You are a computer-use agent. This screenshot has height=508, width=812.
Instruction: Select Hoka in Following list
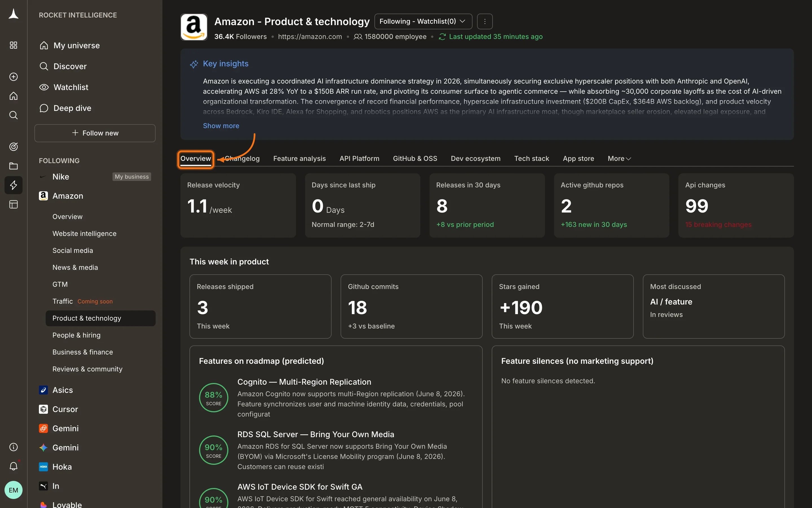point(62,467)
